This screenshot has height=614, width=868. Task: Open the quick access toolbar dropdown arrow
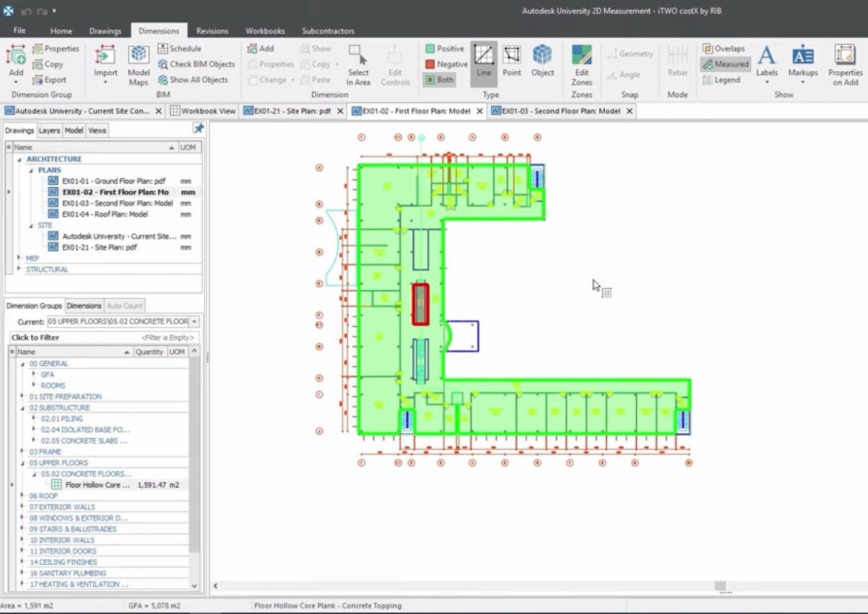pos(54,11)
